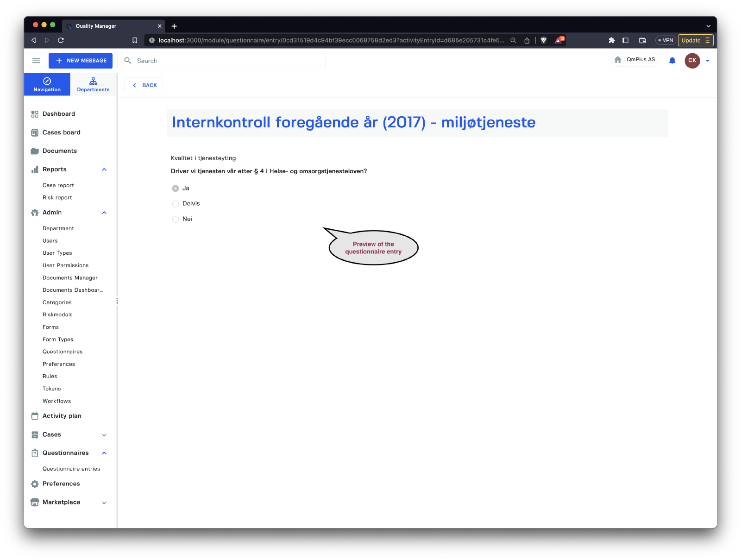The width and height of the screenshot is (741, 560).
Task: Expand the Marketplace section chevron
Action: pyautogui.click(x=104, y=503)
